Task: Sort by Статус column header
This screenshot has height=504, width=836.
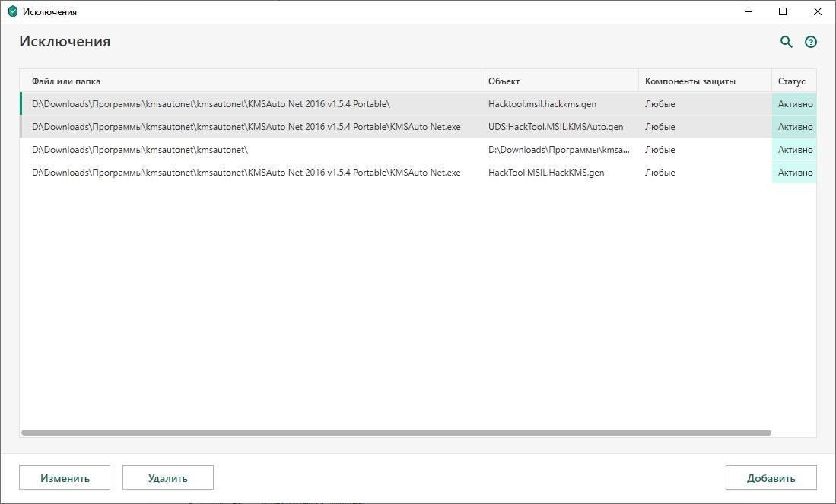Action: (794, 81)
